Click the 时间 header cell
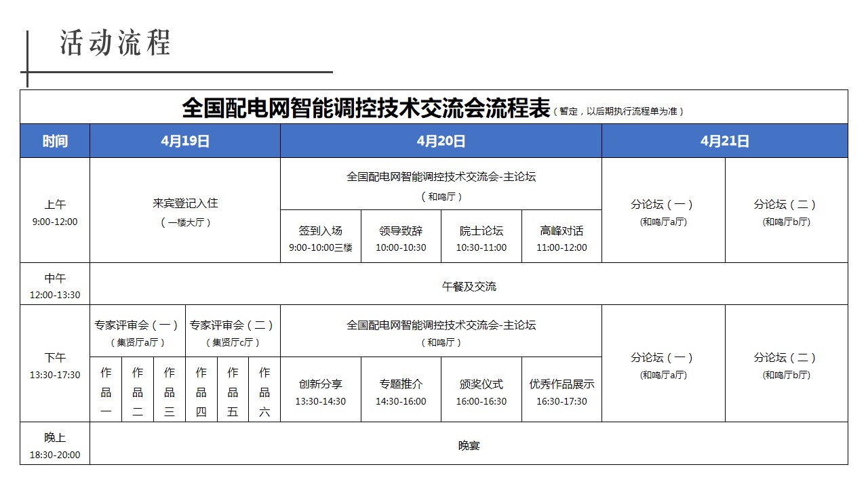Image resolution: width=868 pixels, height=488 pixels. (x=55, y=141)
